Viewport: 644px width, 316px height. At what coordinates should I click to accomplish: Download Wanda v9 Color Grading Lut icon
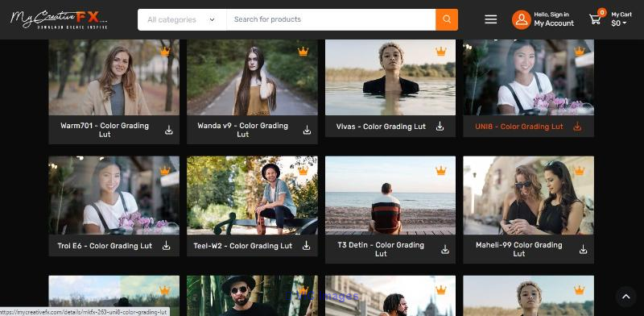click(307, 130)
